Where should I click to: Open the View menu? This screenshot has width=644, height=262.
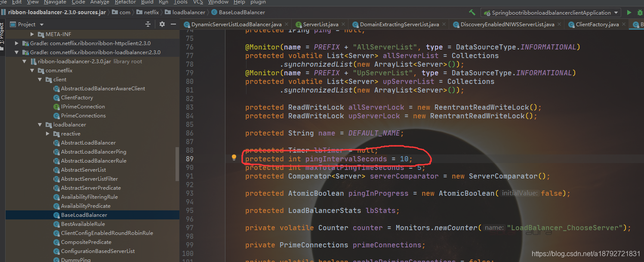pyautogui.click(x=33, y=2)
